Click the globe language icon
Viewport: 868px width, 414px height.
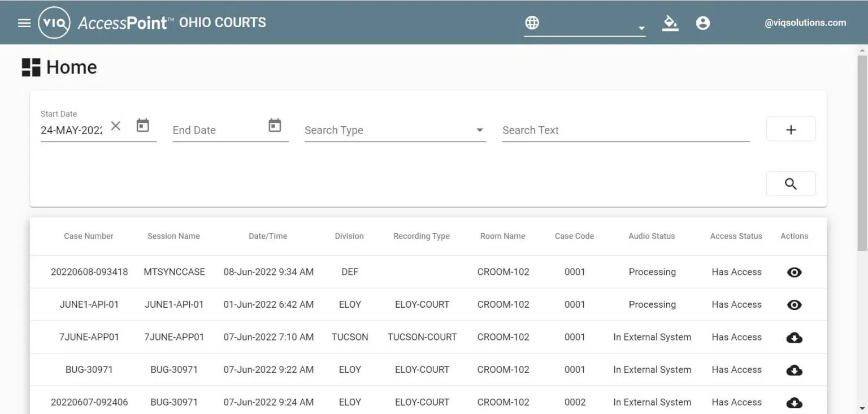(532, 23)
